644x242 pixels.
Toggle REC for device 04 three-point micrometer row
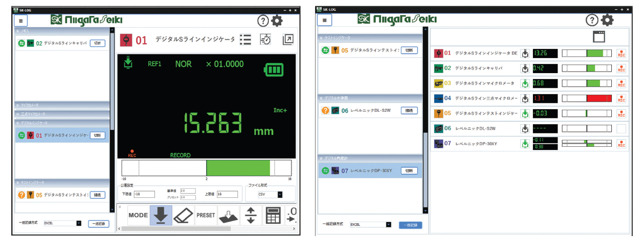click(621, 99)
